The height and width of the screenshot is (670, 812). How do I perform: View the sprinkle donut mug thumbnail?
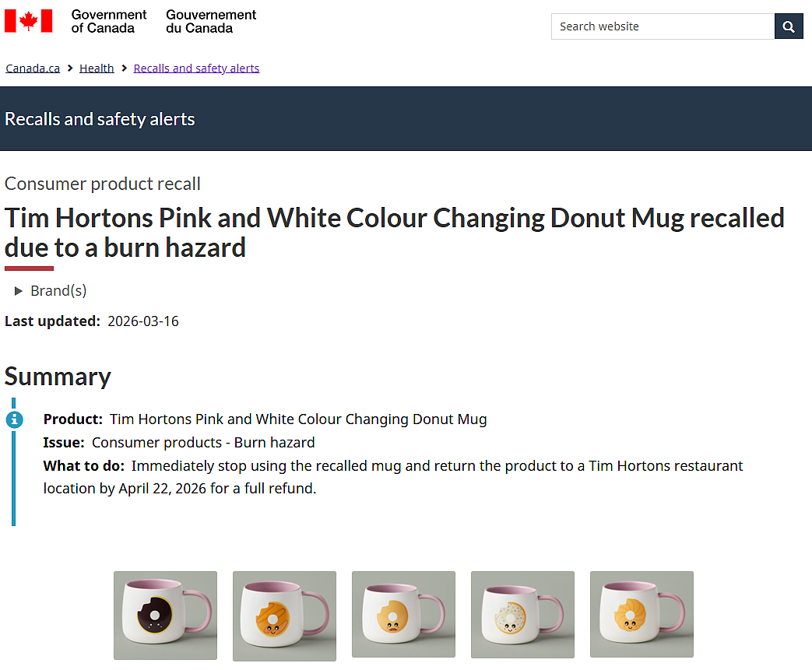click(x=522, y=615)
